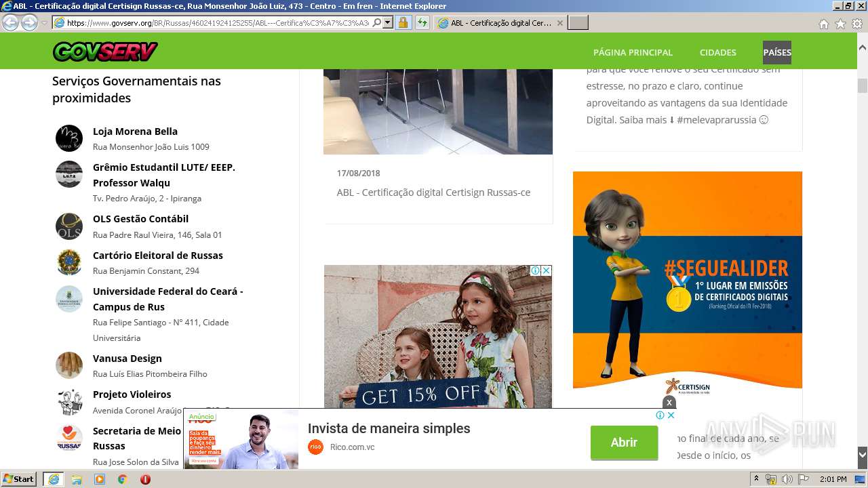Click AdChoices info icon on bottom ad
868x488 pixels.
click(660, 415)
